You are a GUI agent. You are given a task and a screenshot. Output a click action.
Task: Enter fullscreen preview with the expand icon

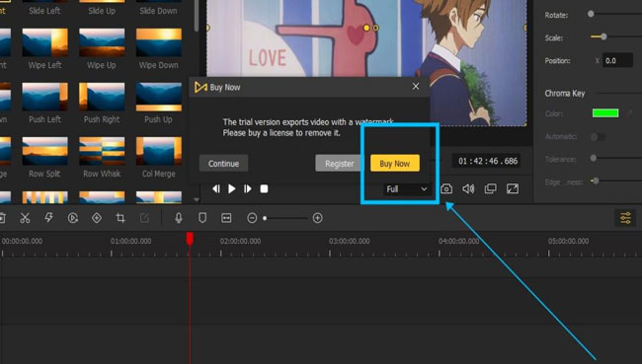click(x=513, y=188)
